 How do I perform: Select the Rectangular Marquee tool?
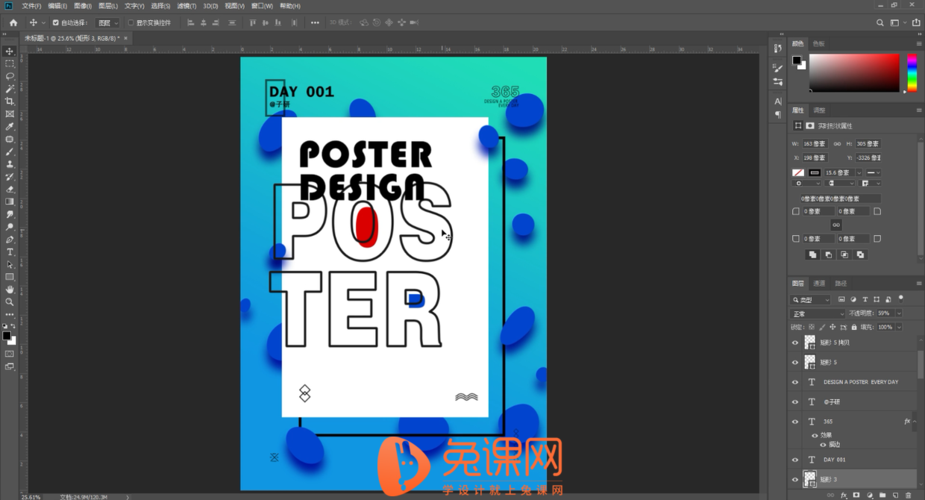(x=9, y=64)
